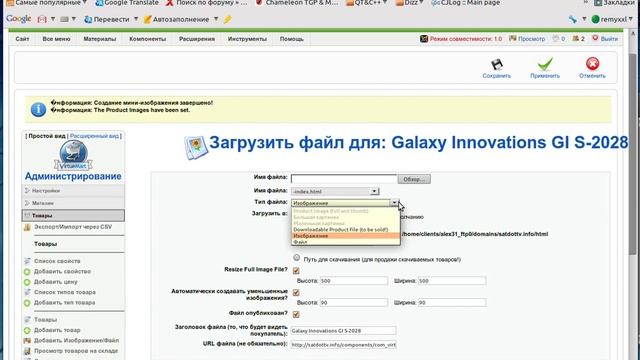Expand the Магазин sidebar section
This screenshot has height=360, width=640.
click(x=73, y=203)
